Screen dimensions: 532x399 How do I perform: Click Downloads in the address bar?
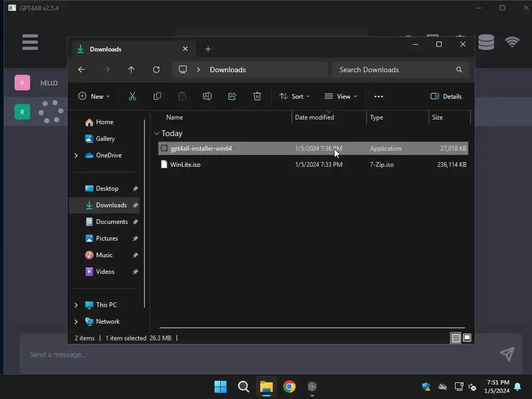tap(228, 70)
